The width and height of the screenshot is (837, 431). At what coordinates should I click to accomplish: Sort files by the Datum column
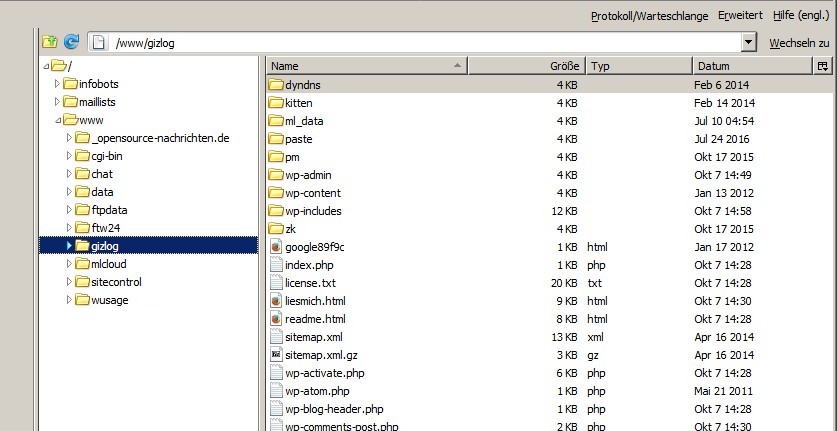pyautogui.click(x=752, y=66)
